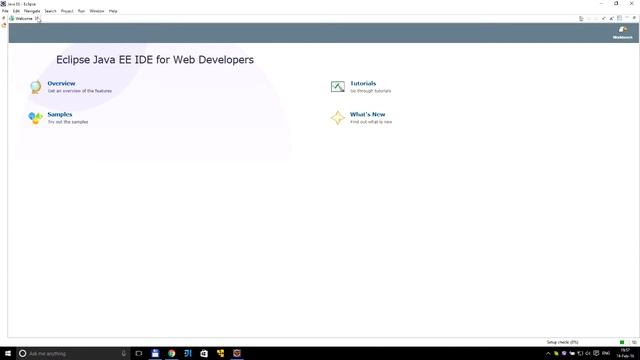Open the Windows Store from the taskbar
640x360 pixels.
point(204,353)
